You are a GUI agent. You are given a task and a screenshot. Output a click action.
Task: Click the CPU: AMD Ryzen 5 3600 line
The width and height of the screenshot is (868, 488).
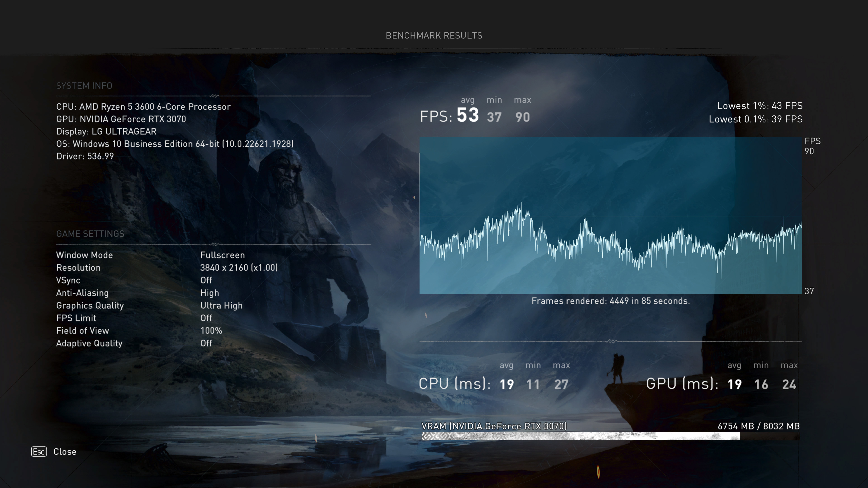tap(144, 107)
